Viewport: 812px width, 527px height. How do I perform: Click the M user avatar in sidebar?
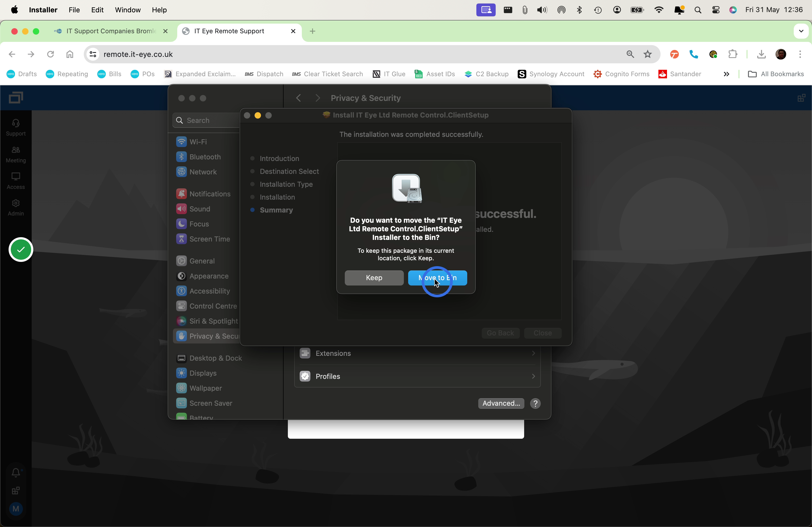pos(16,509)
